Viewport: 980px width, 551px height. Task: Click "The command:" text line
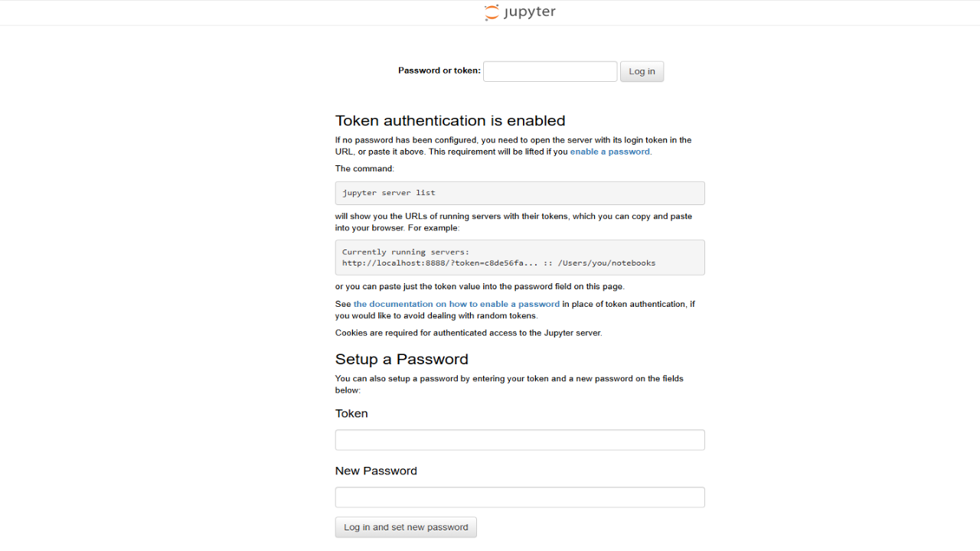click(364, 168)
